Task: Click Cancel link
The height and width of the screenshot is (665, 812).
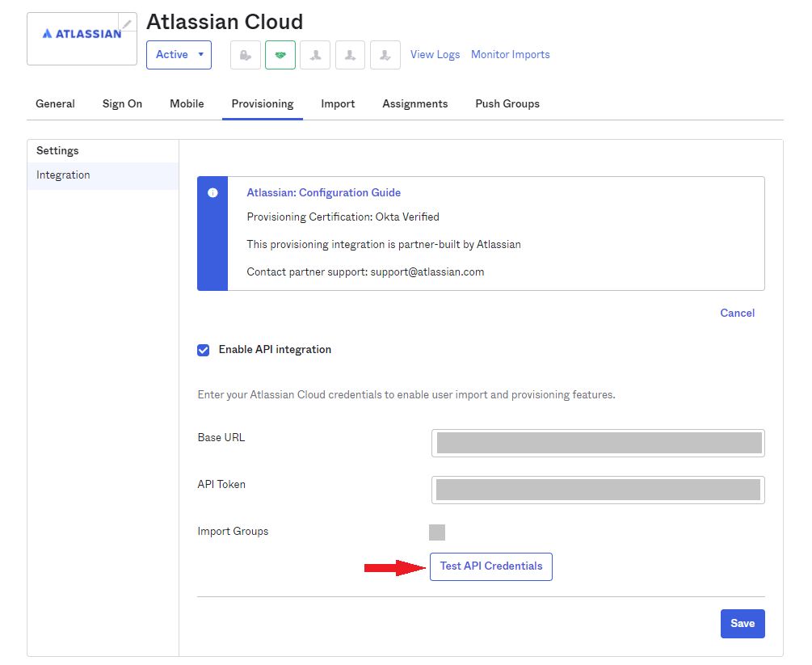Action: coord(738,313)
